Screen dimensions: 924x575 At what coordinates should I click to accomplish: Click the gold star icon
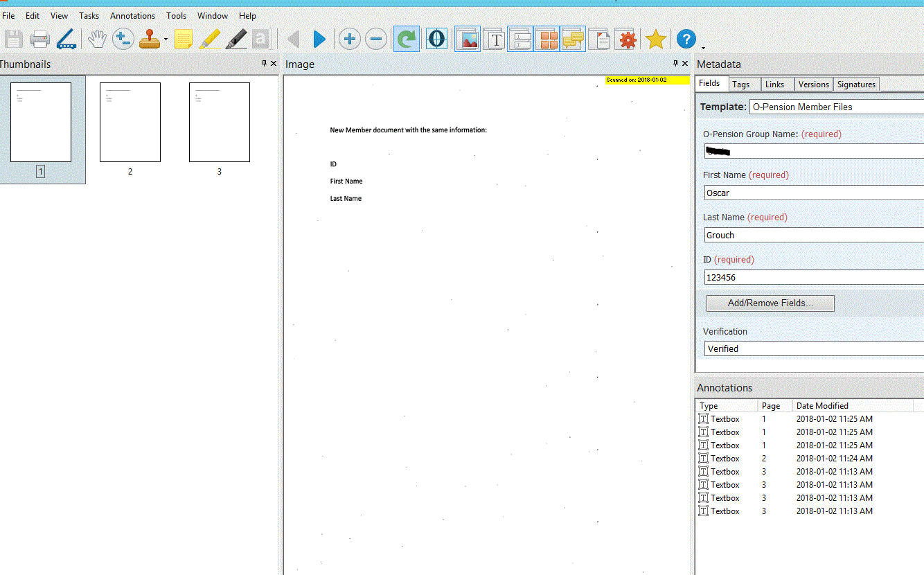coord(655,39)
